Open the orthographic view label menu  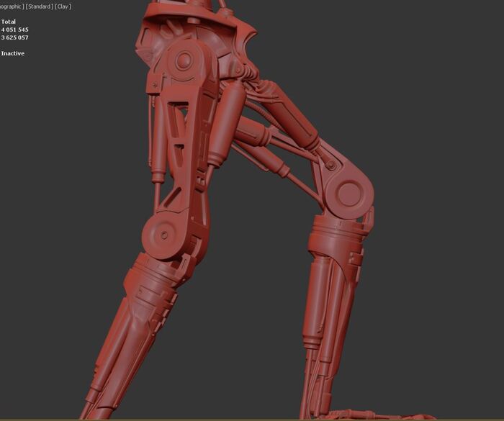(12, 6)
